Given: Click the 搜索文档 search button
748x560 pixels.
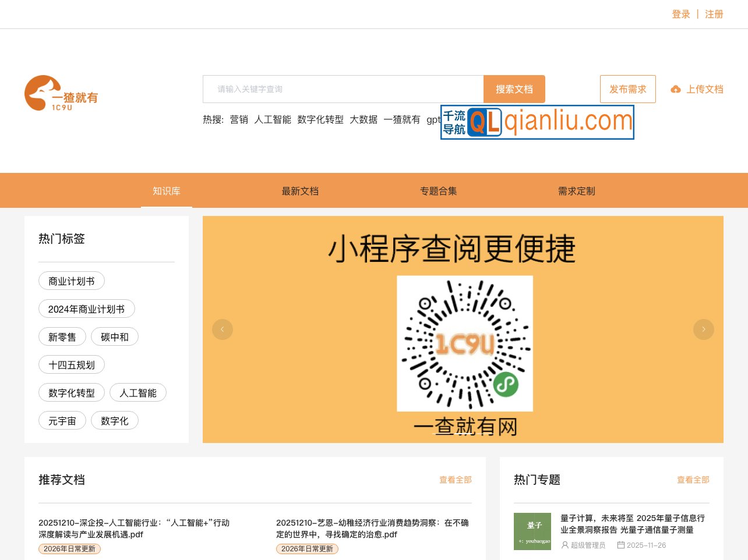Looking at the screenshot, I should pos(514,89).
